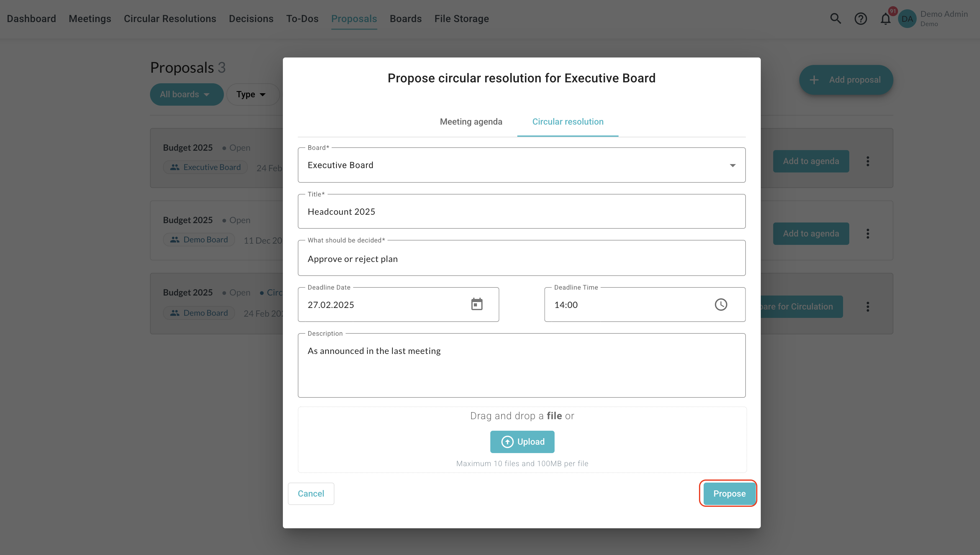
Task: Click into the Title field containing Headcount 2025
Action: (x=521, y=212)
